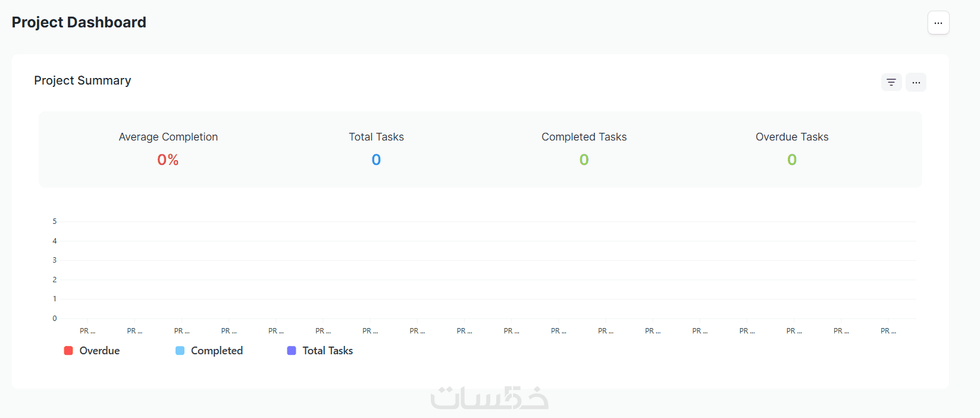980x418 pixels.
Task: Select the Completed Tasks stat label
Action: (x=584, y=137)
